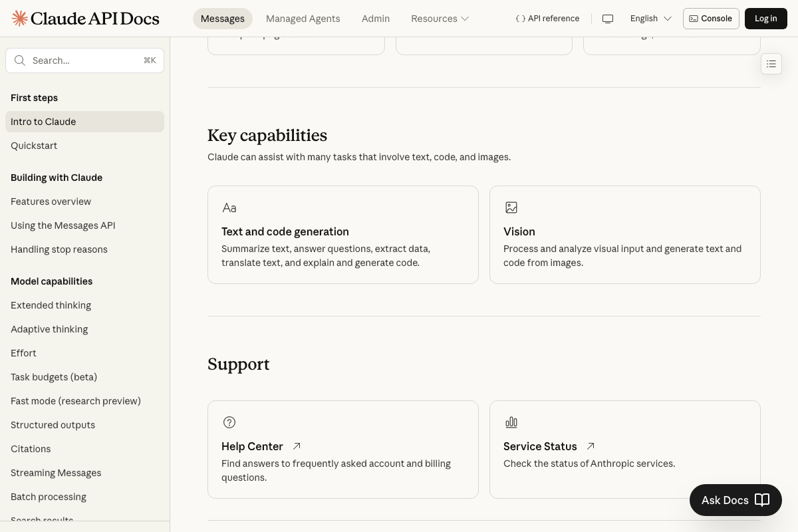The width and height of the screenshot is (798, 532).
Task: Switch to the Messages tab
Action: (223, 19)
